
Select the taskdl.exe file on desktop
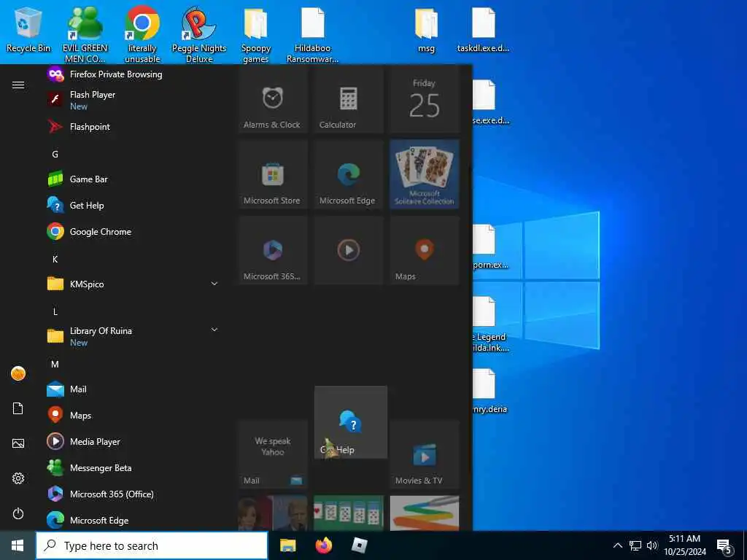483,29
